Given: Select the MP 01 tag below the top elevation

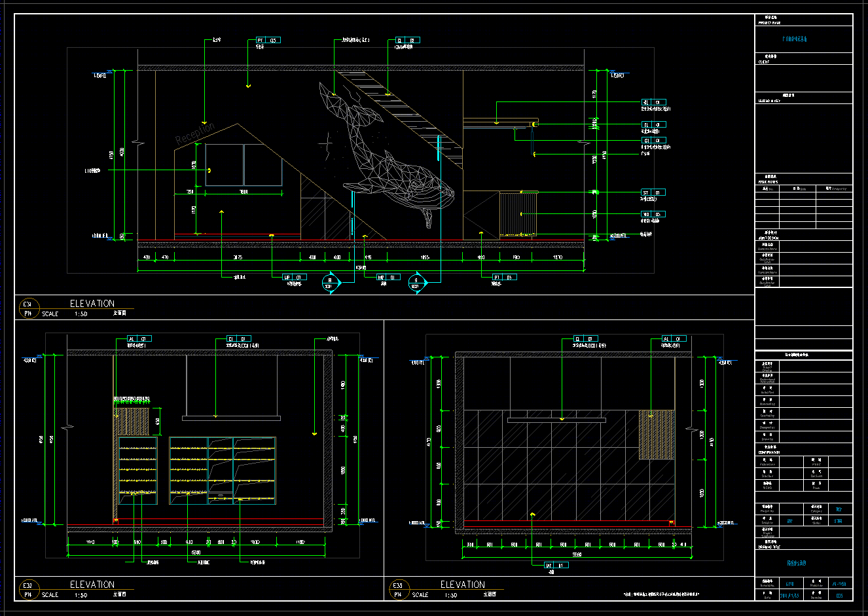Looking at the screenshot, I should [388, 277].
